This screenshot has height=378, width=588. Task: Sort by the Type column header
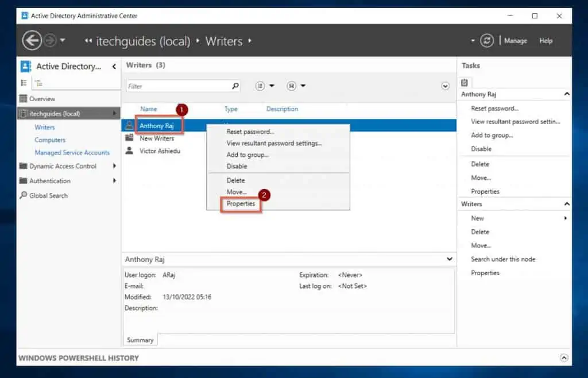pos(231,109)
